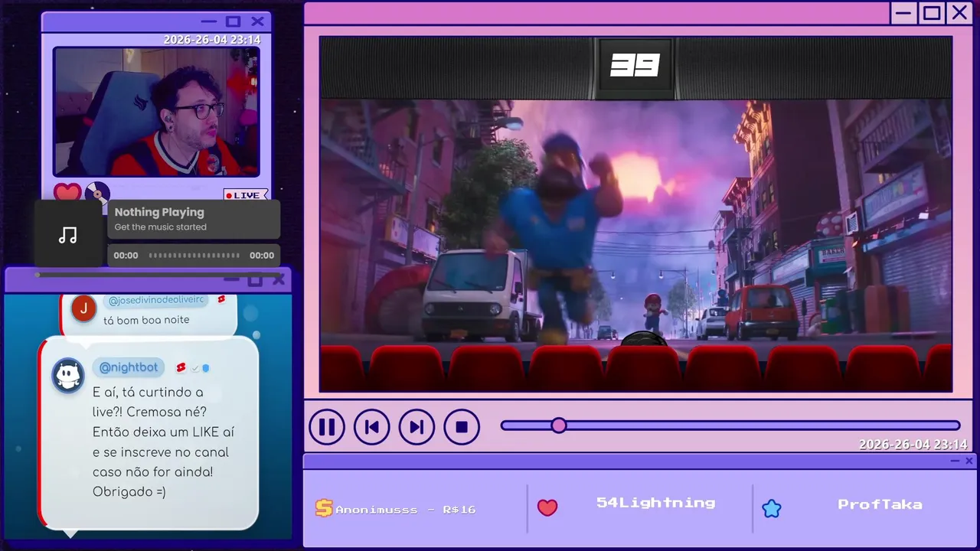Minimize the alerts bar with its small dash
980x551 pixels.
tap(955, 461)
